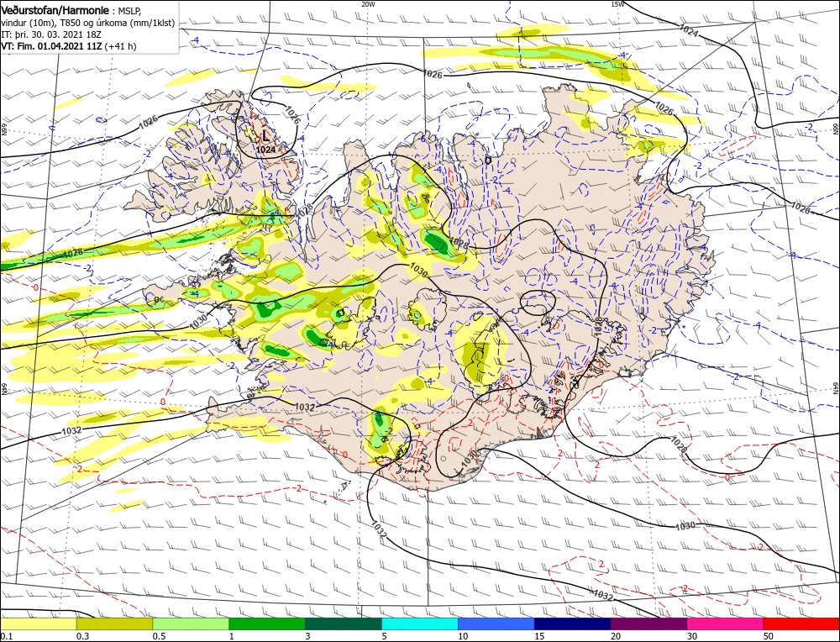Image resolution: width=840 pixels, height=642 pixels.
Task: Click the legend value "0.5"
Action: coord(159,636)
